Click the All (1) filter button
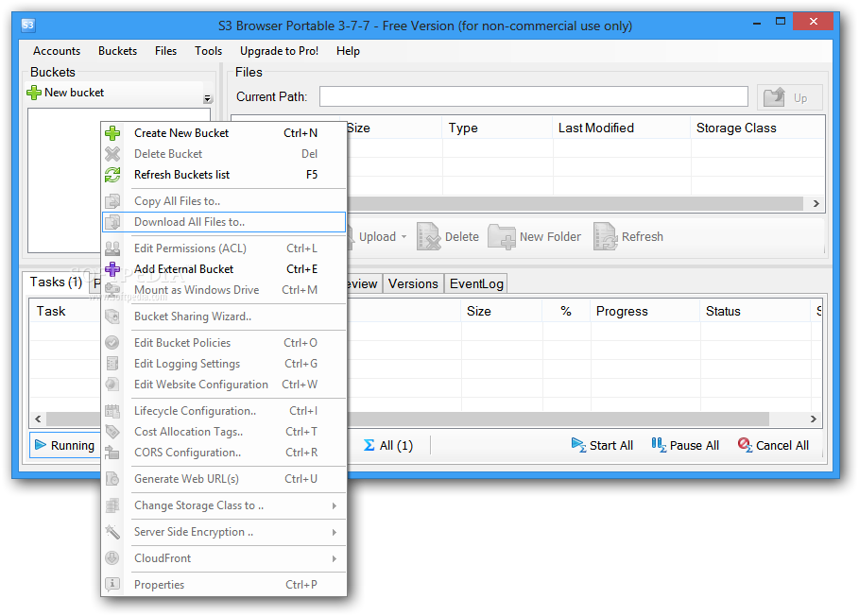The height and width of the screenshot is (616, 859). click(x=387, y=445)
